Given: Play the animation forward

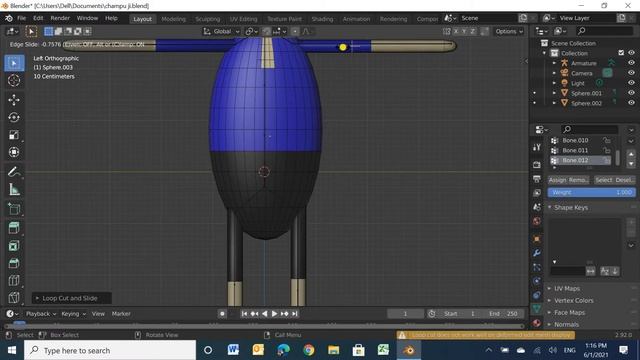Looking at the screenshot, I should click(274, 314).
